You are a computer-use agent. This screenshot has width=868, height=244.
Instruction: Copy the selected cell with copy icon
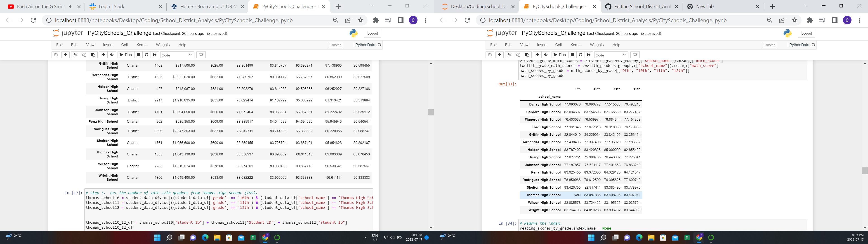pyautogui.click(x=84, y=55)
